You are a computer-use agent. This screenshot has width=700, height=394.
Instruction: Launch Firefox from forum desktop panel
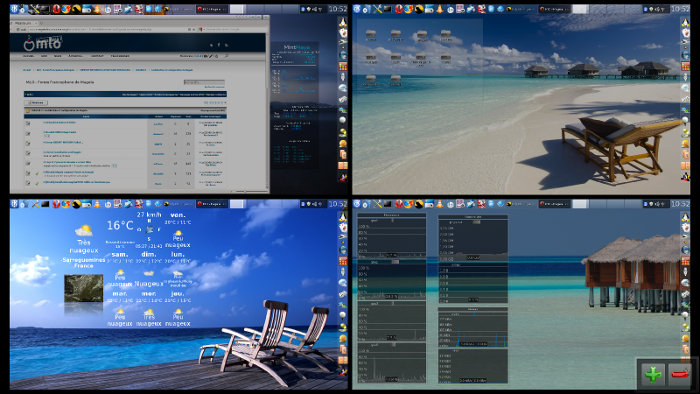click(66, 9)
